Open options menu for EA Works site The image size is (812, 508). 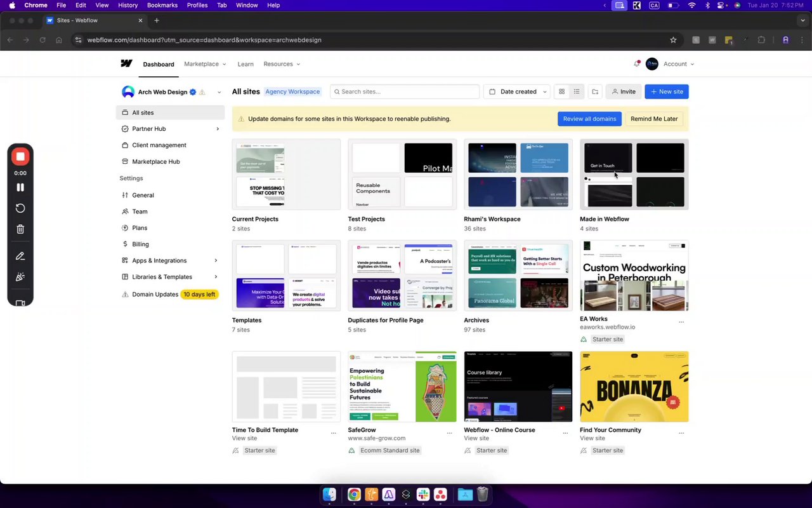pyautogui.click(x=681, y=322)
